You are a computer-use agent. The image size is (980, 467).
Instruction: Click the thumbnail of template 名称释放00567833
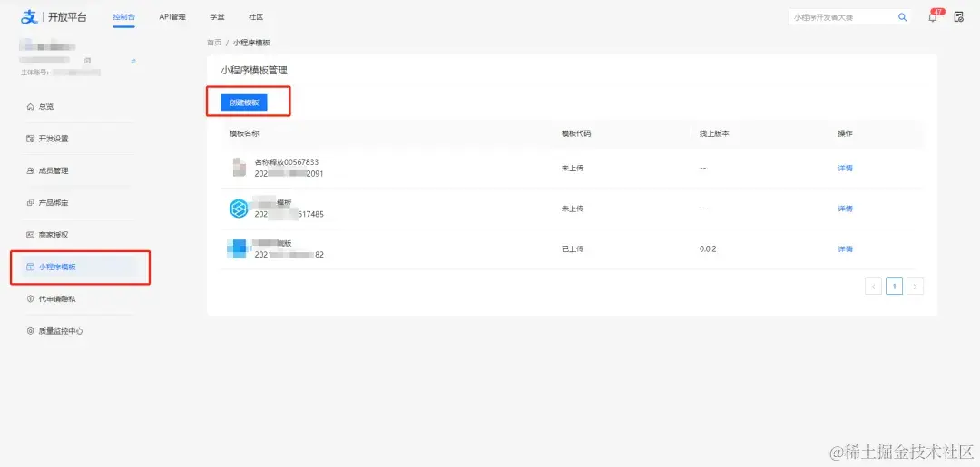(239, 168)
